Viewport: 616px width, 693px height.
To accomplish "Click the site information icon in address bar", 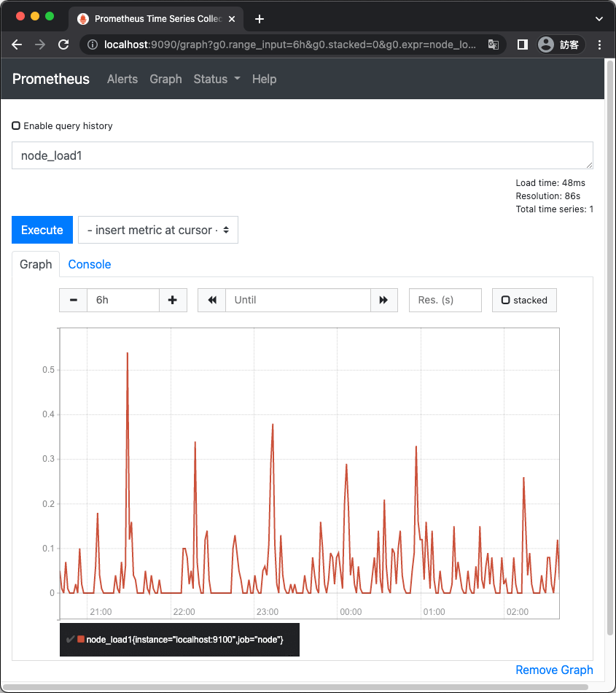I will 93,44.
